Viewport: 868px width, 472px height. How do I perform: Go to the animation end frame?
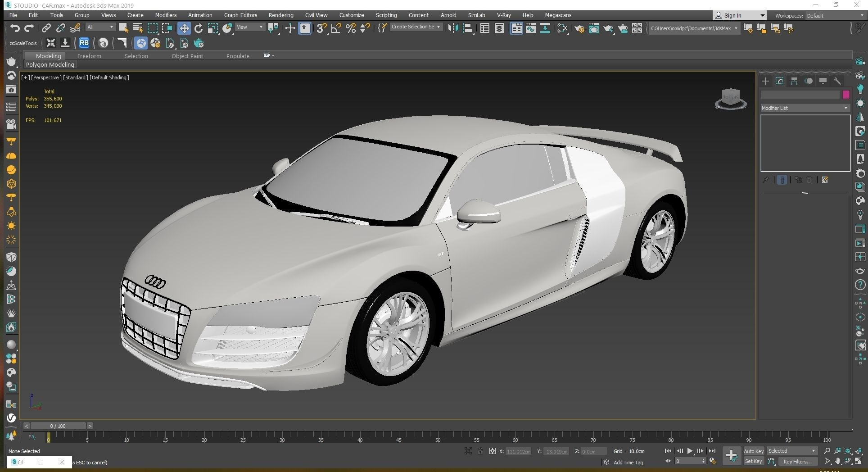click(712, 451)
